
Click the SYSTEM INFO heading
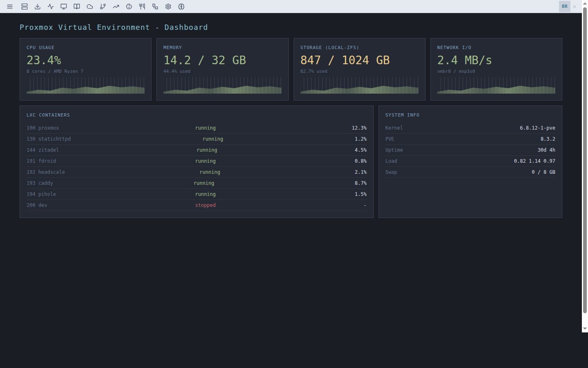click(402, 115)
